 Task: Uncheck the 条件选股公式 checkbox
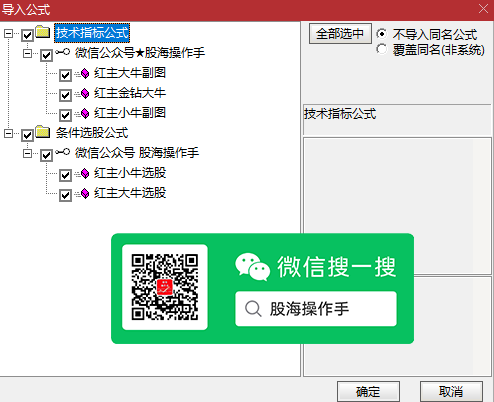pos(27,135)
